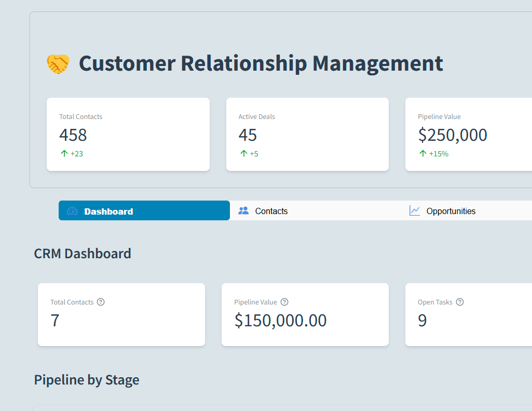The width and height of the screenshot is (532, 411).
Task: Click the green up arrow beside +23
Action: (x=64, y=153)
